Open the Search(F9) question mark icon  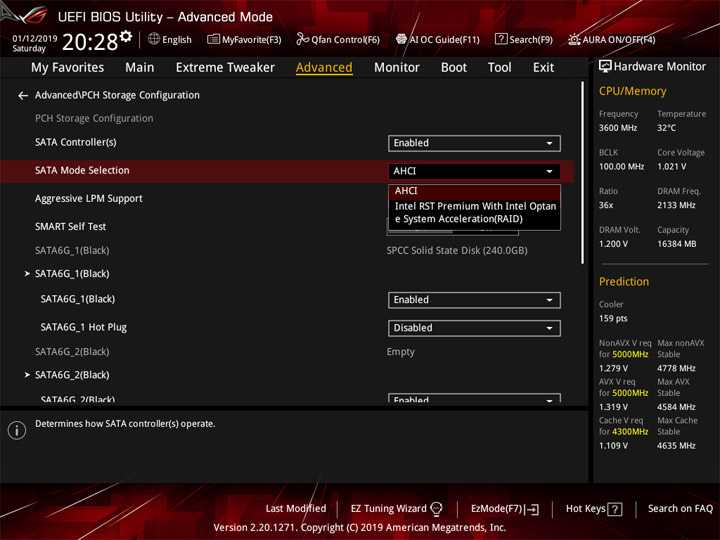coord(501,39)
